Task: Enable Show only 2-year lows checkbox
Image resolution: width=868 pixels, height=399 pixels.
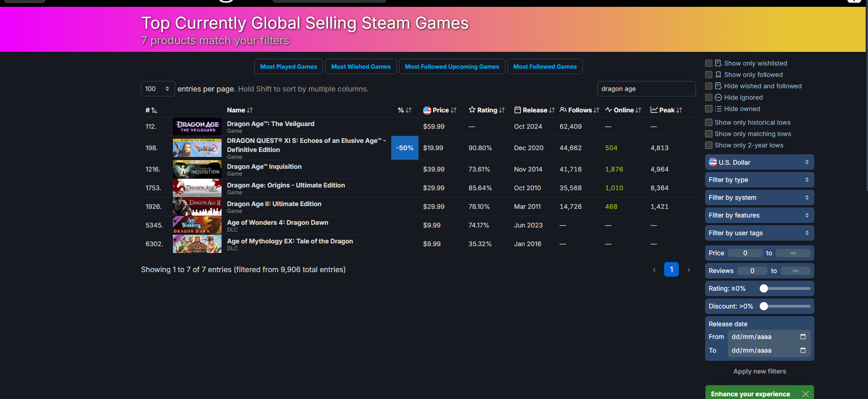Action: (709, 145)
